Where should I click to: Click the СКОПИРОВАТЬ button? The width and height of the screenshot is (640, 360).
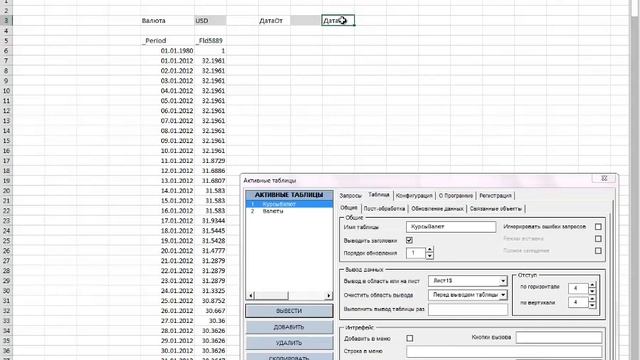coord(289,357)
